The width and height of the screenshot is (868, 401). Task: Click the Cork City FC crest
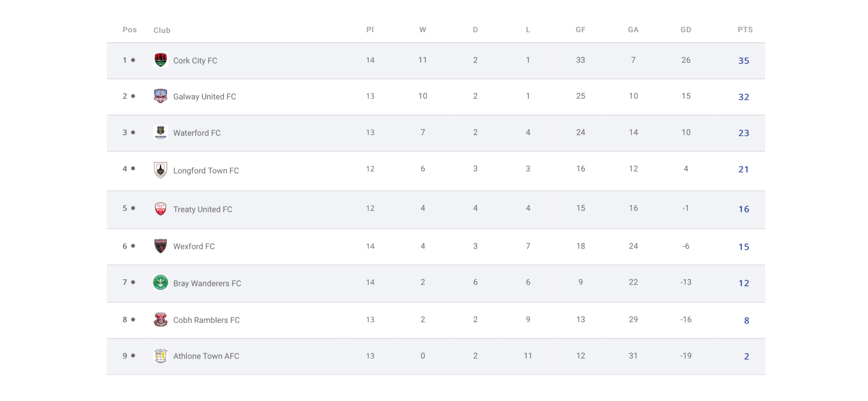tap(161, 60)
